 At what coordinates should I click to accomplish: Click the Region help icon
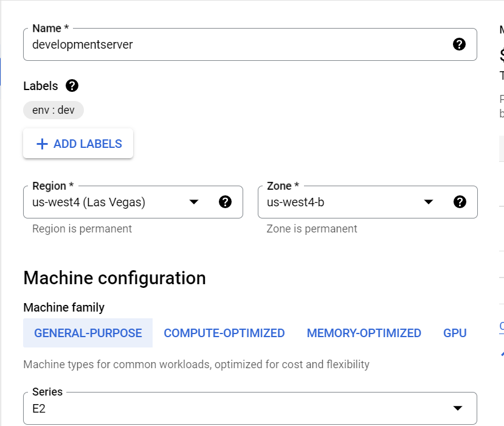pos(226,201)
